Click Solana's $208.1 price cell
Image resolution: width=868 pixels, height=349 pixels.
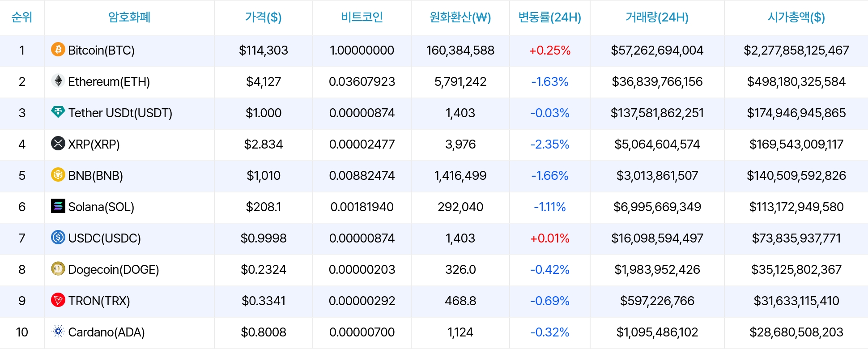point(263,207)
